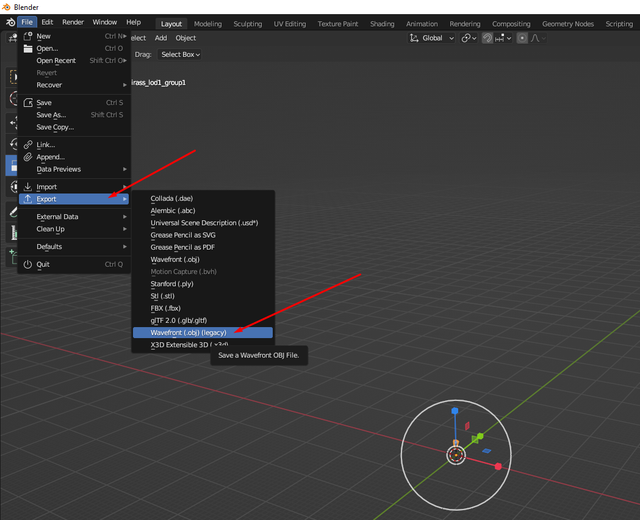Toggle proportional editing
The height and width of the screenshot is (520, 640).
[x=522, y=38]
